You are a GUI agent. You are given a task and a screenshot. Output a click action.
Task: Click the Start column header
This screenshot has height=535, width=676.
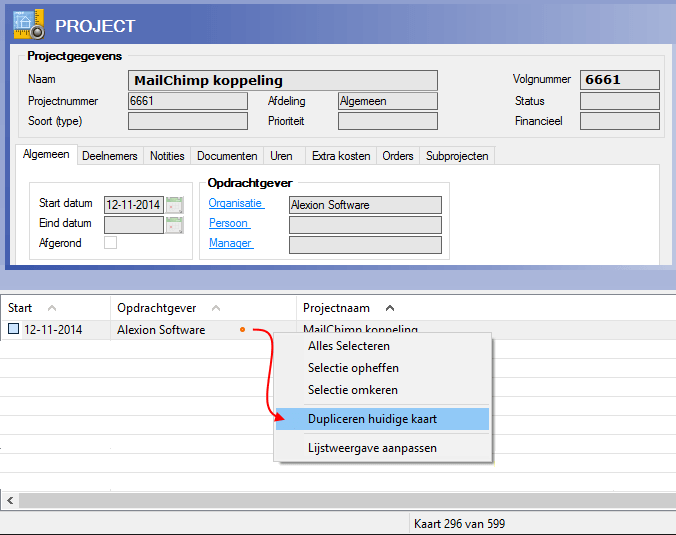(55, 308)
